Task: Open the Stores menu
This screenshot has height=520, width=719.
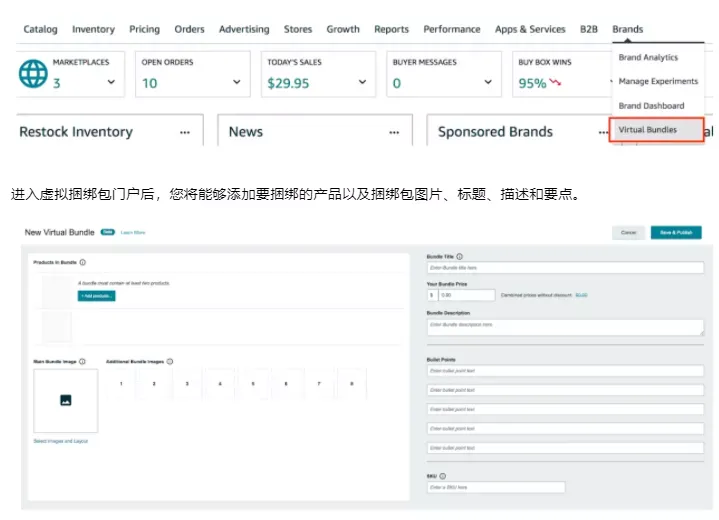Action: [298, 29]
